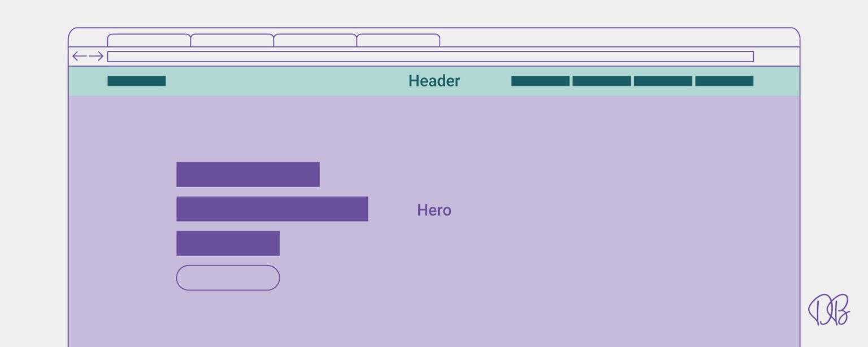The image size is (868, 347).
Task: Click the browser back arrow
Action: [x=79, y=56]
